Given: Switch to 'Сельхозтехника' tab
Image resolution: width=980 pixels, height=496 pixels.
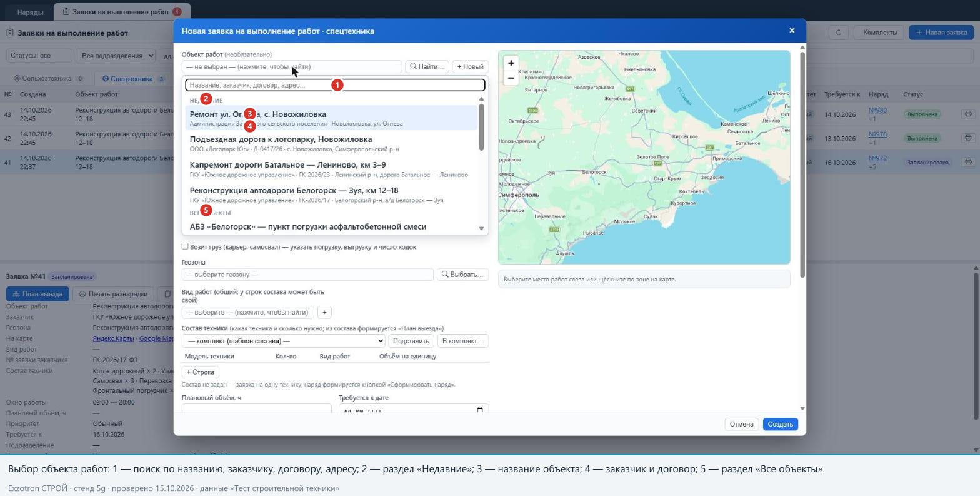Looking at the screenshot, I should coord(49,79).
